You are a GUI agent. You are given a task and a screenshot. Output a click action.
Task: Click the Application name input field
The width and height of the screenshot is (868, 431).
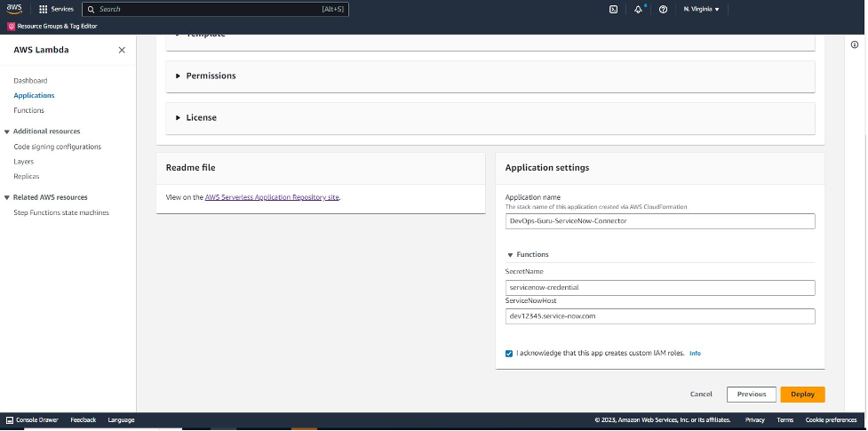coord(660,221)
